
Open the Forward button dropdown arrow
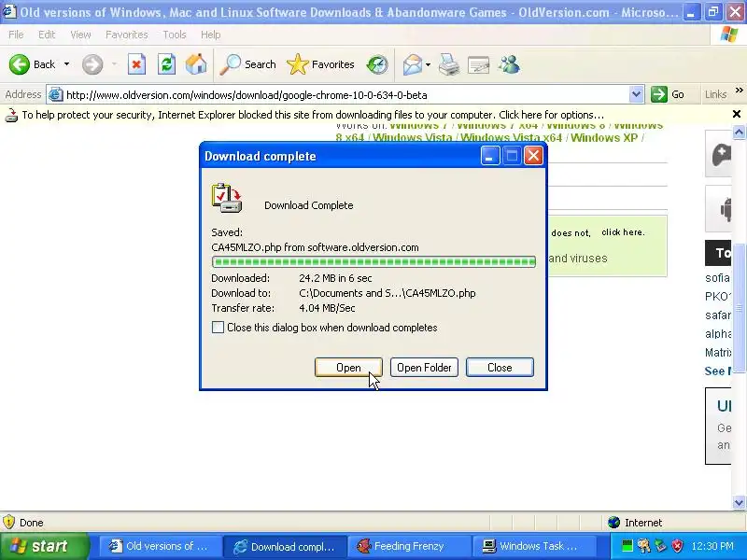tap(114, 64)
